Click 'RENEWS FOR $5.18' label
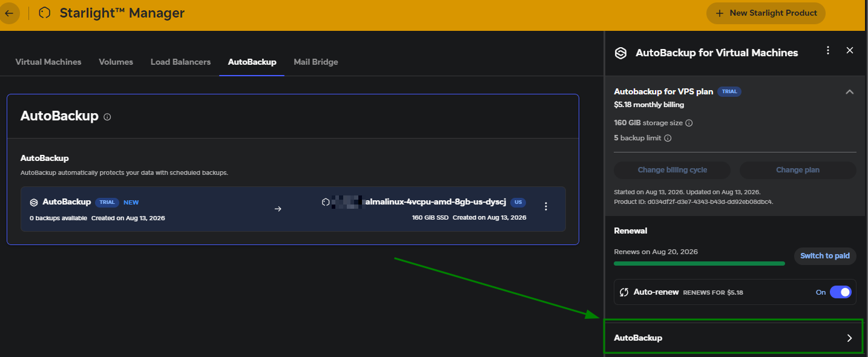868x357 pixels. (713, 293)
